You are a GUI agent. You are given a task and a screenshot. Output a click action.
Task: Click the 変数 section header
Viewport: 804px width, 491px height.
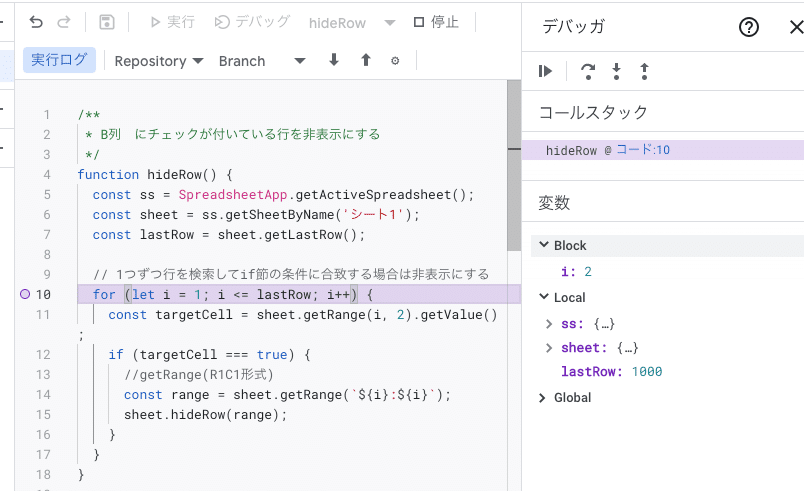click(x=554, y=202)
